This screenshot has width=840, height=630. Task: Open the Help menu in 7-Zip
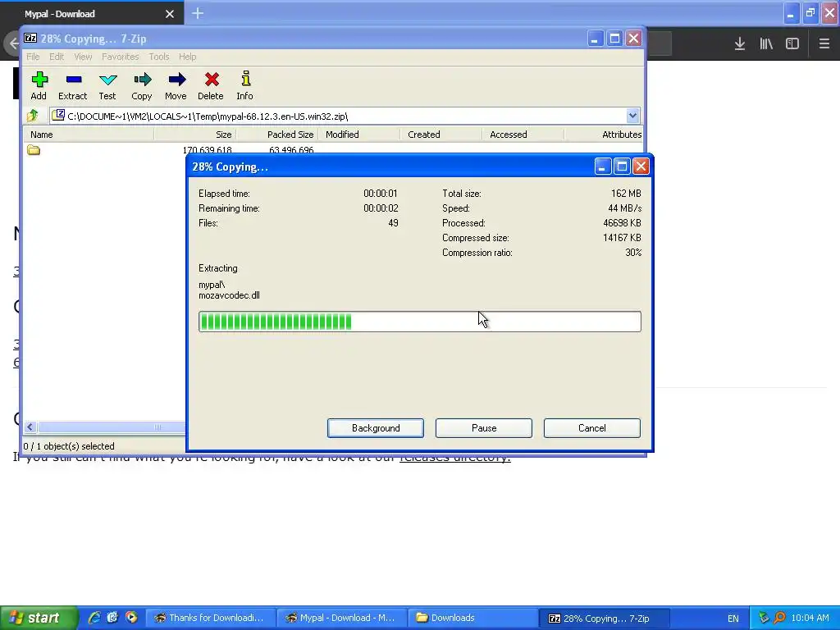click(188, 57)
